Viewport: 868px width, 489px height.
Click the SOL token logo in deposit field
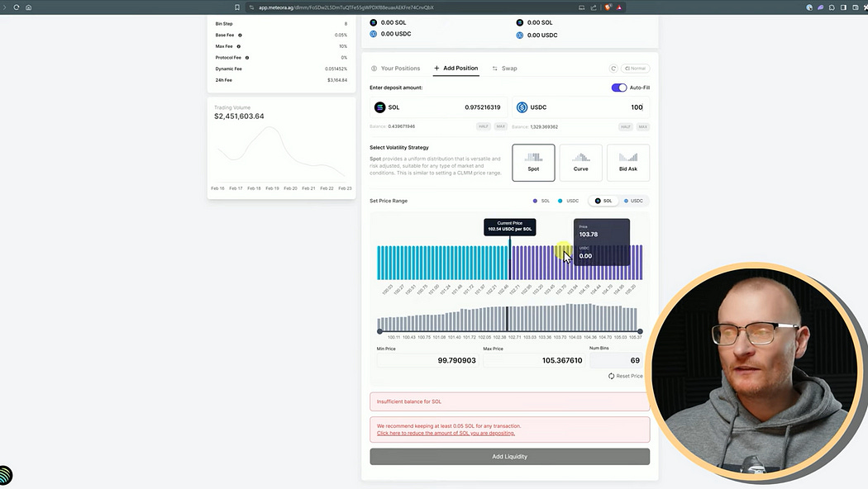click(379, 107)
